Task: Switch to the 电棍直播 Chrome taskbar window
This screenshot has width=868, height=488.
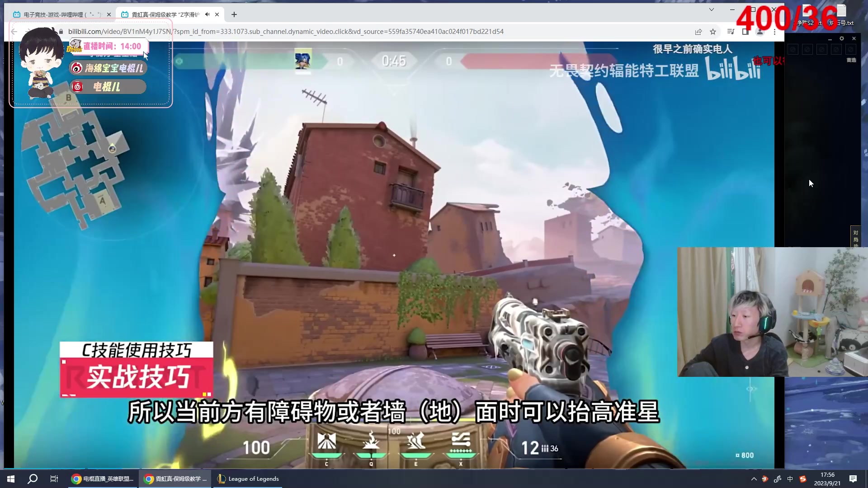Action: coord(103,479)
